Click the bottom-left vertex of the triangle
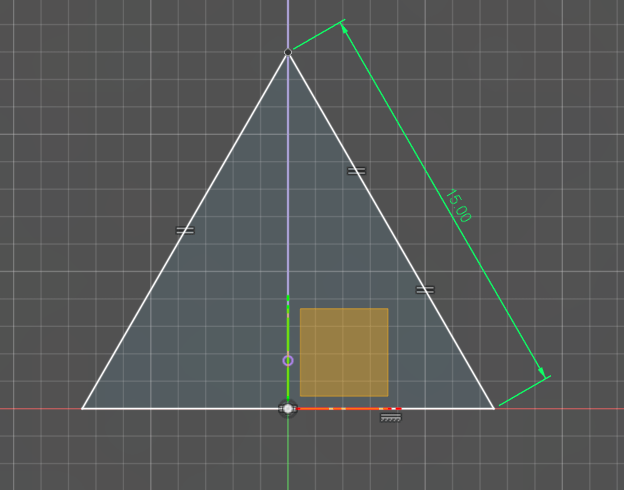Viewport: 624px width, 490px height. tap(82, 408)
